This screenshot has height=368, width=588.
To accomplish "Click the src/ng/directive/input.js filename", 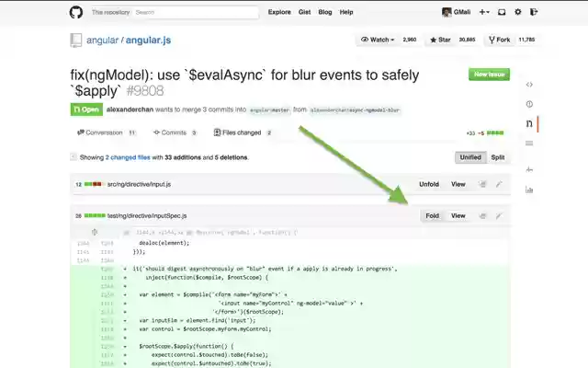I will tap(139, 184).
